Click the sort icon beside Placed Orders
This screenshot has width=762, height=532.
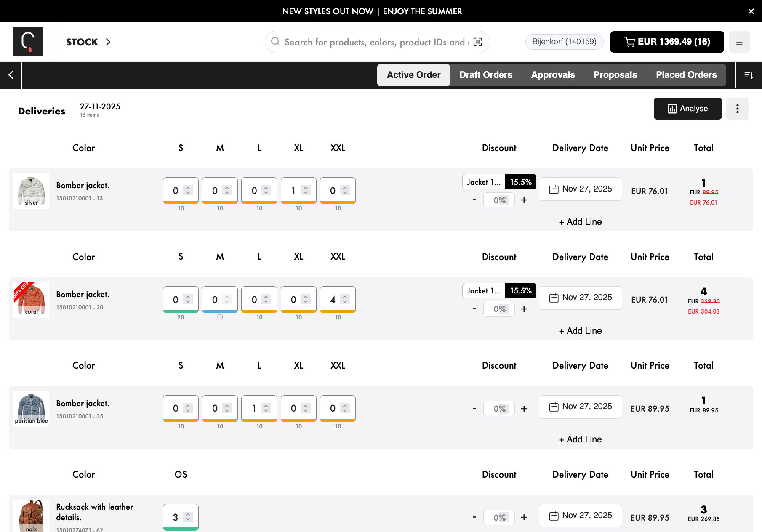749,75
